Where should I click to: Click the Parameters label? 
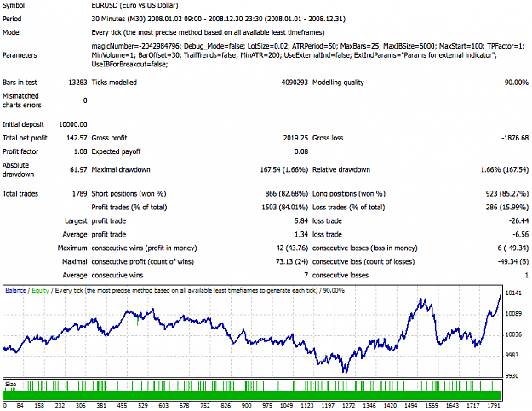pos(20,55)
